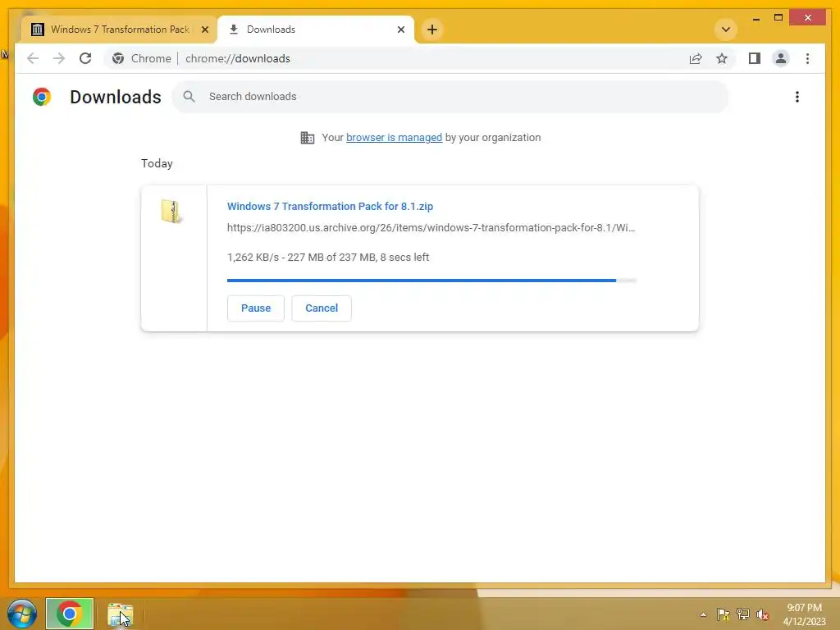Click the managed organization building icon
Image resolution: width=840 pixels, height=630 pixels.
coord(308,138)
